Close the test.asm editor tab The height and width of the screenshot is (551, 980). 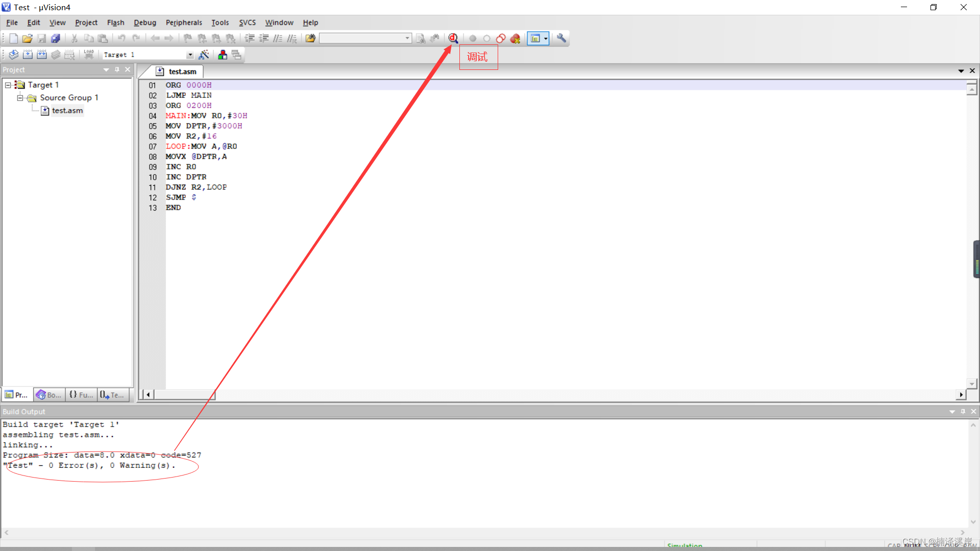click(x=972, y=71)
